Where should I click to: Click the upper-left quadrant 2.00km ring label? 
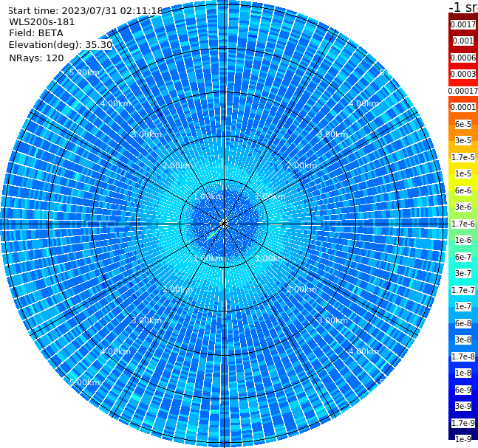click(178, 165)
